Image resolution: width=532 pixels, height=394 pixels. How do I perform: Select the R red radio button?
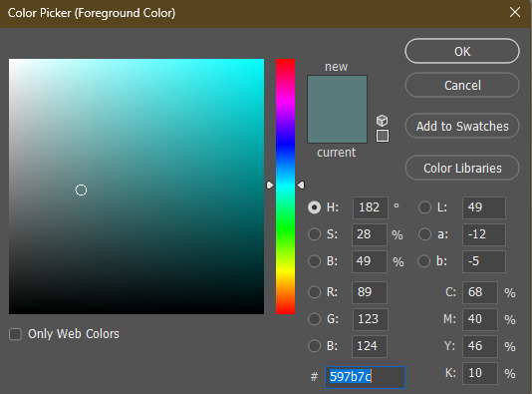pos(314,292)
